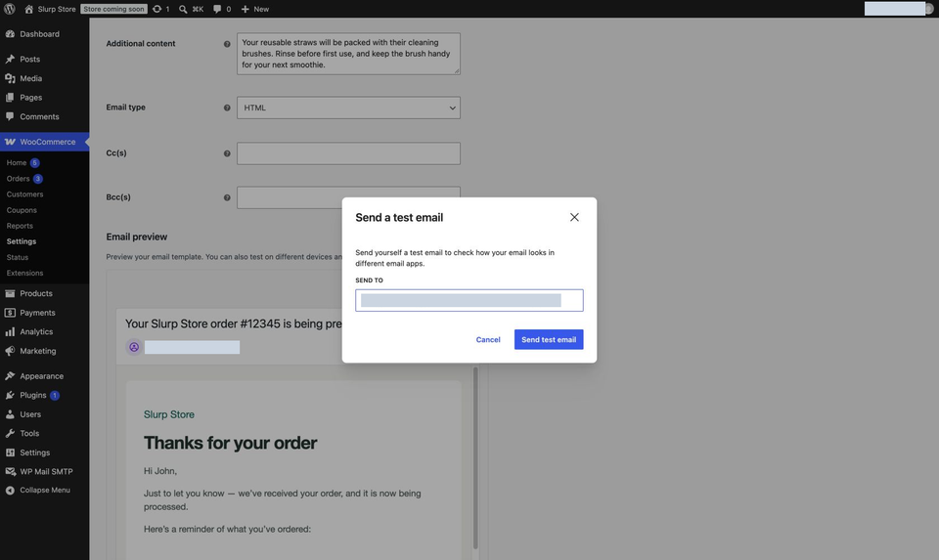Click help icon next to Cc(s)

point(227,153)
